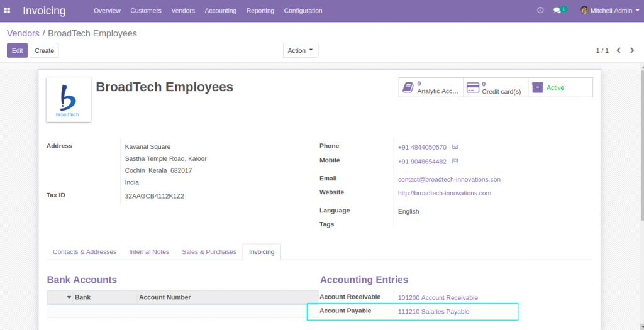Expand the Action dropdown
The height and width of the screenshot is (330, 644).
(301, 50)
